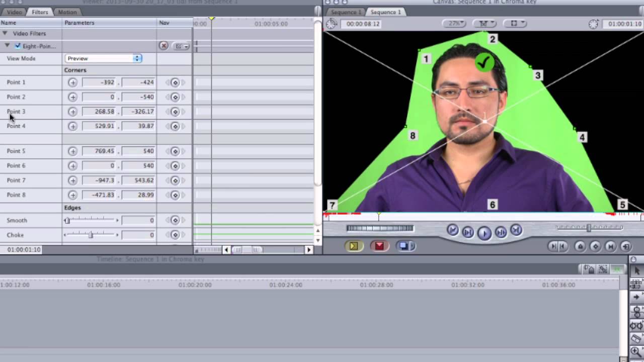Click the Point 7 X value field -947.3
Screen dimensions: 644x362
[x=99, y=180]
